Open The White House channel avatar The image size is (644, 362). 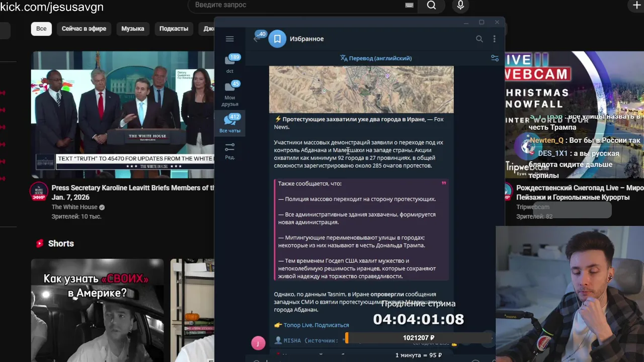(39, 192)
